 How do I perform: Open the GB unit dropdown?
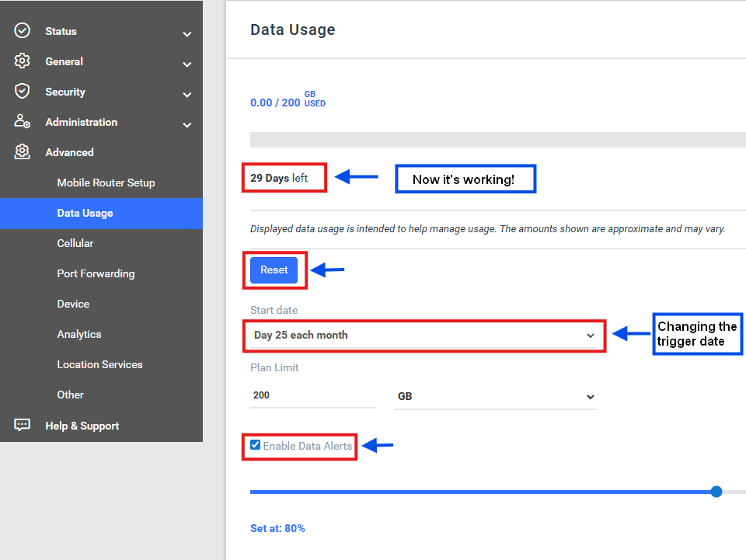click(495, 396)
